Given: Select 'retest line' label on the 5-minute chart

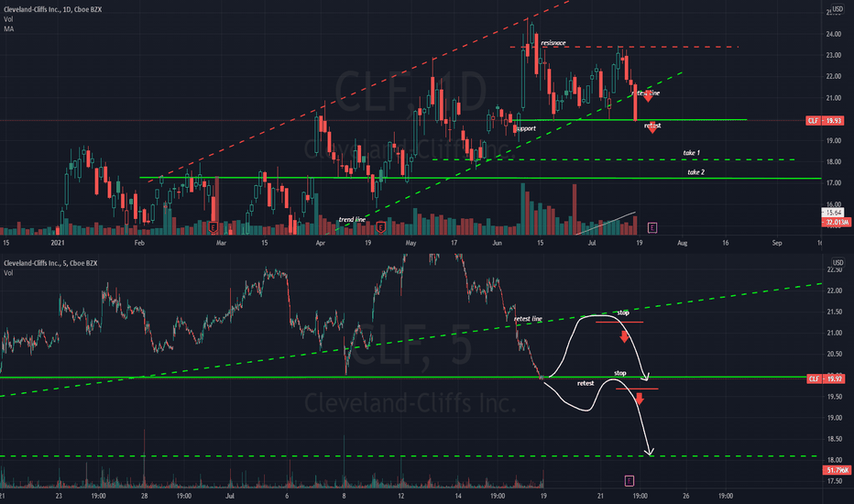Looking at the screenshot, I should pos(528,319).
